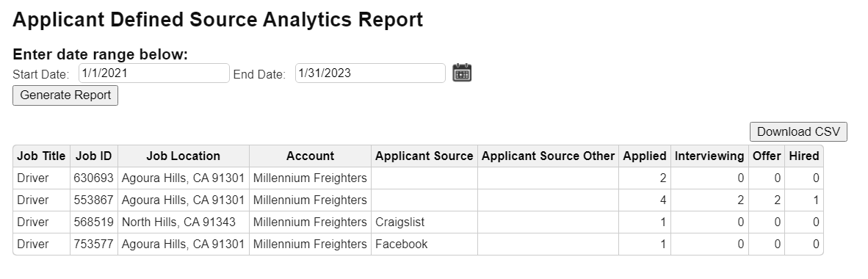The image size is (868, 279).
Task: Click the North Hills, CA 91343 cell
Action: click(184, 222)
